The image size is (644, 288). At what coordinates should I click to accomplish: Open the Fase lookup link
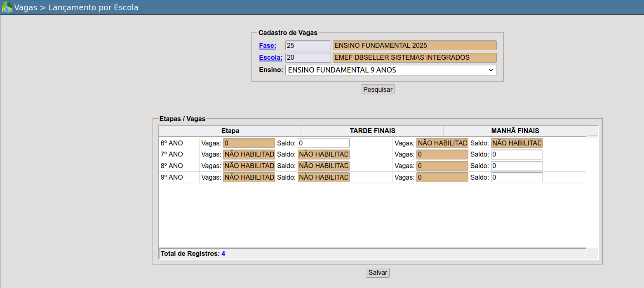pyautogui.click(x=267, y=45)
